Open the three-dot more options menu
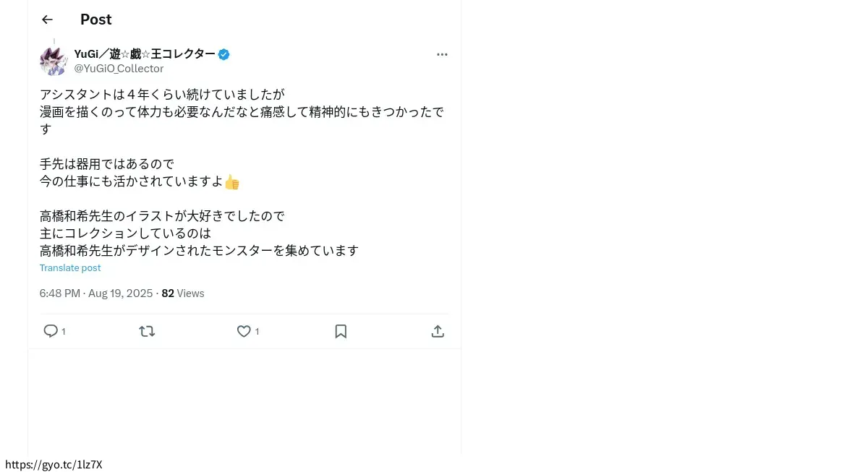868x472 pixels. click(x=442, y=54)
